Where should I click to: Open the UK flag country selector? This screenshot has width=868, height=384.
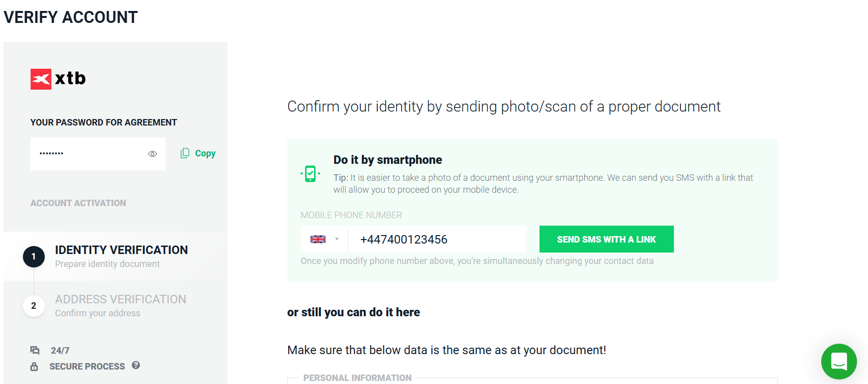pyautogui.click(x=318, y=239)
